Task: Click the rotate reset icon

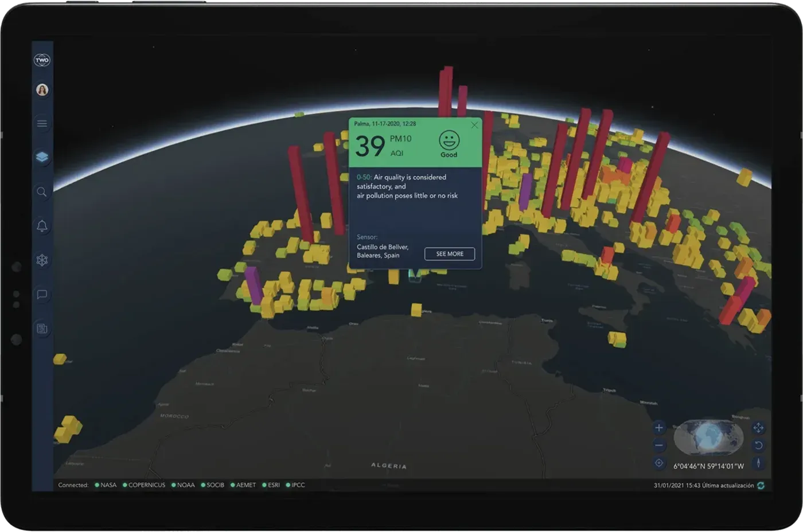Action: 758,445
